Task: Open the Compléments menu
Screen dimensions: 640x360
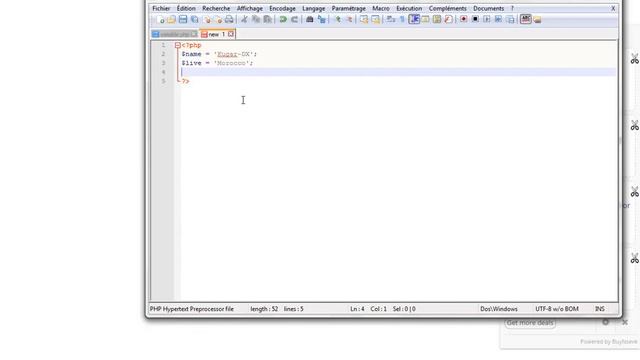Action: (x=447, y=8)
